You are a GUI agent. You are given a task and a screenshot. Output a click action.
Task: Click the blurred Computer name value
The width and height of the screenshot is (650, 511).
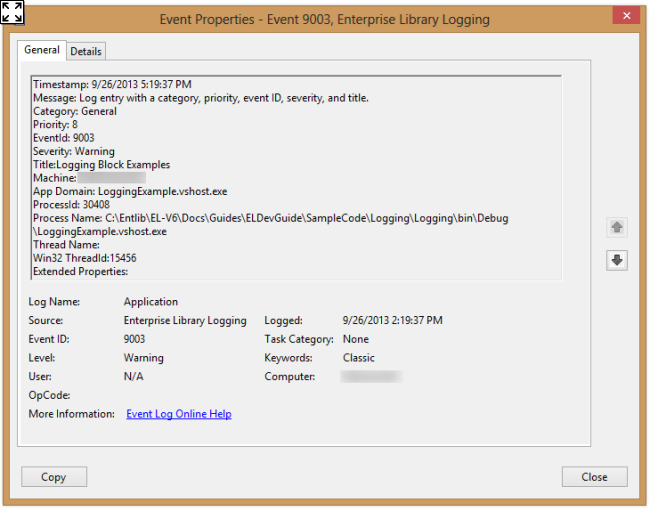[371, 376]
